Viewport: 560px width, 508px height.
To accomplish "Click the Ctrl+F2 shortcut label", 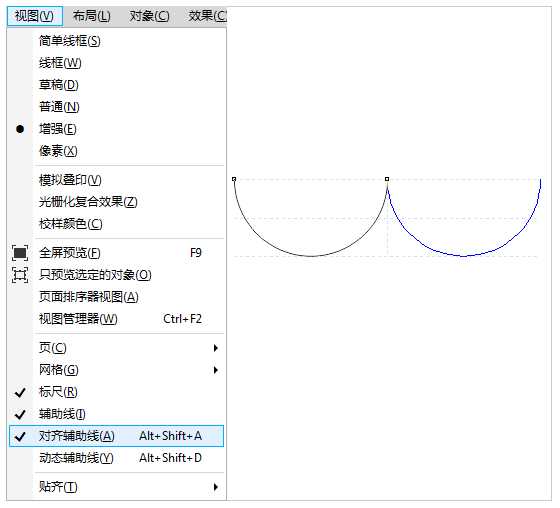I will point(182,319).
